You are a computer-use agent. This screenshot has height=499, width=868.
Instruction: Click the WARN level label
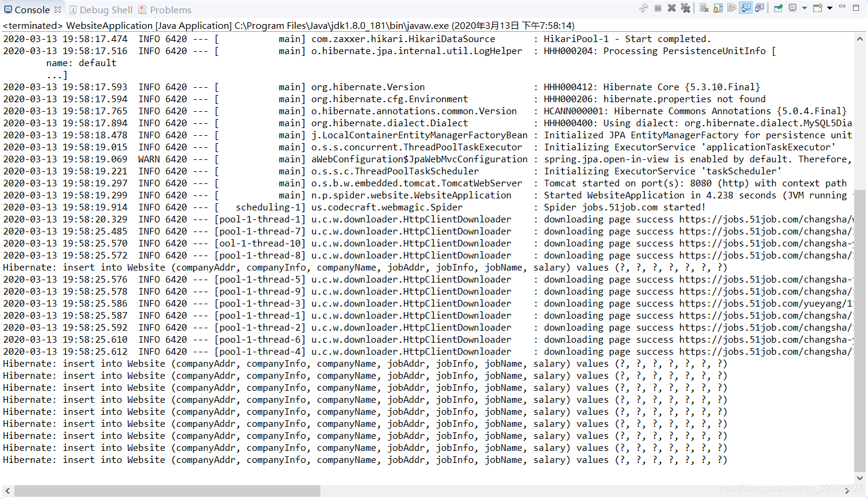click(149, 159)
